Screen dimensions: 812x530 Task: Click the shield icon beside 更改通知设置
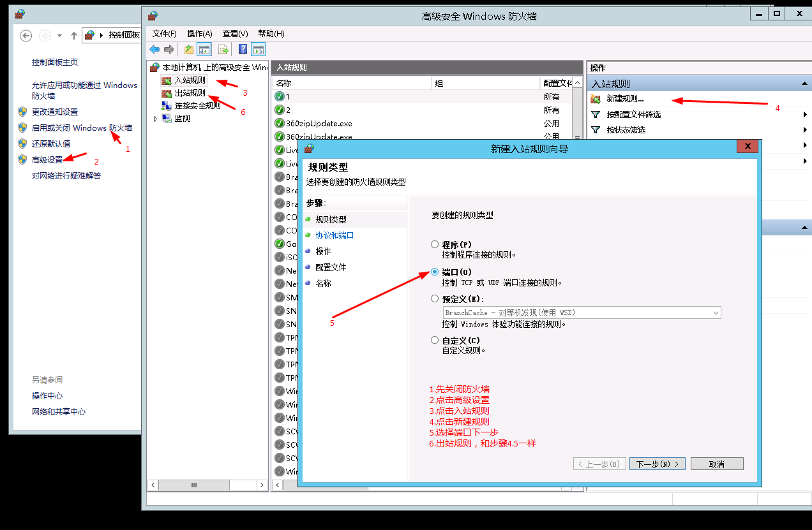pos(22,112)
